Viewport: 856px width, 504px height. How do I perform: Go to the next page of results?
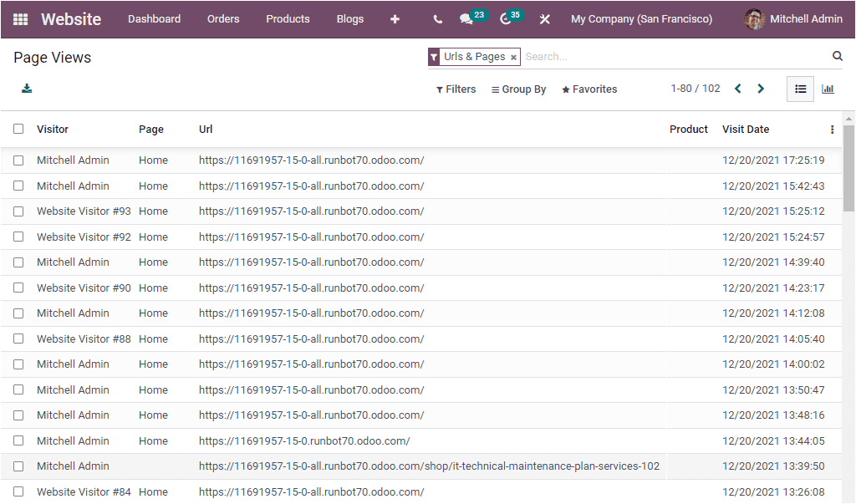(x=761, y=87)
